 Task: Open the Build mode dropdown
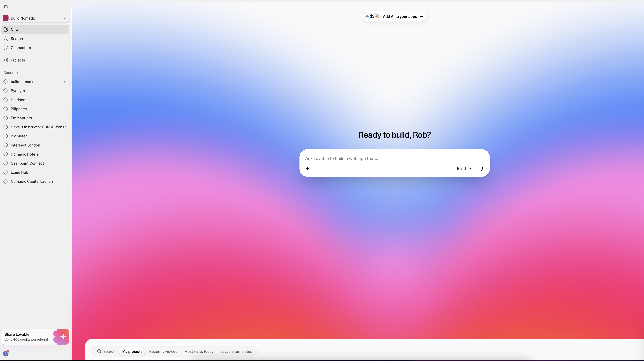pos(464,169)
